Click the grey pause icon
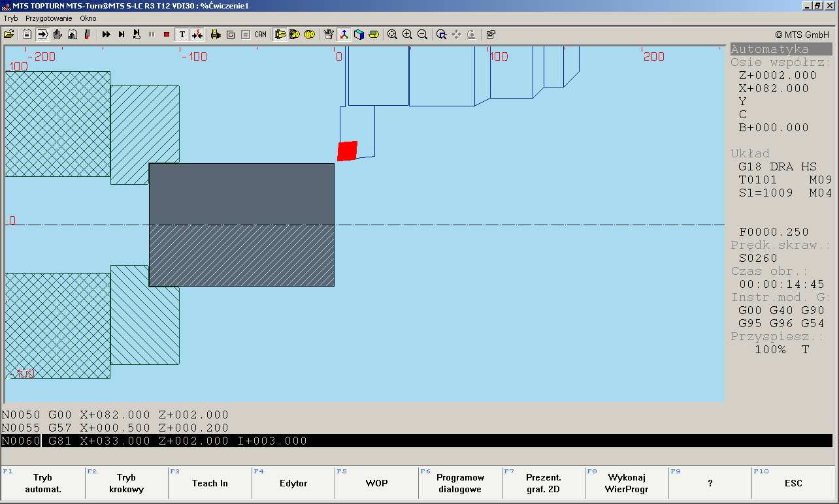Viewport: 839px width, 504px height. point(152,34)
